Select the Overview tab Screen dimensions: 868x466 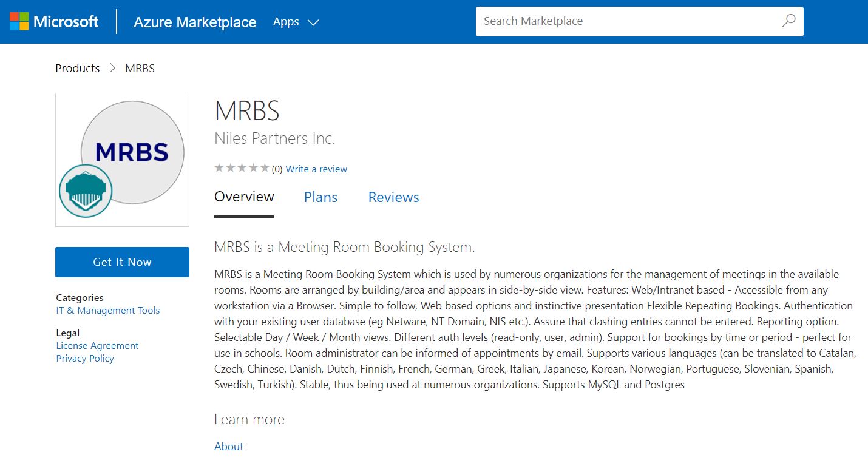(x=244, y=197)
